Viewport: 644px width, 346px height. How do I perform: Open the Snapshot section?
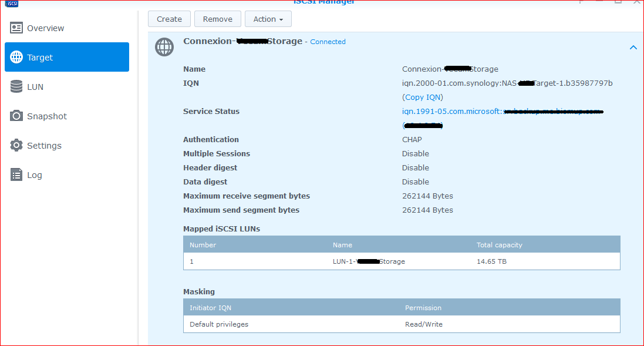[x=47, y=116]
